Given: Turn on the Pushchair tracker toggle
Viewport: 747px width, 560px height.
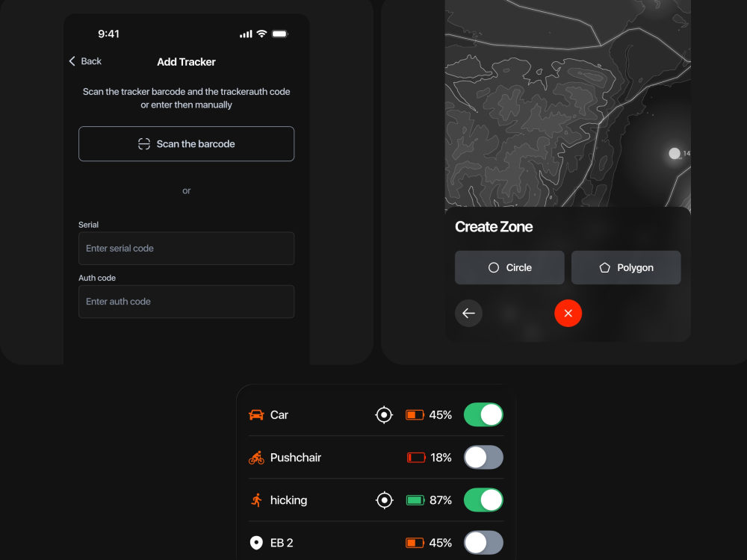Looking at the screenshot, I should coord(483,458).
